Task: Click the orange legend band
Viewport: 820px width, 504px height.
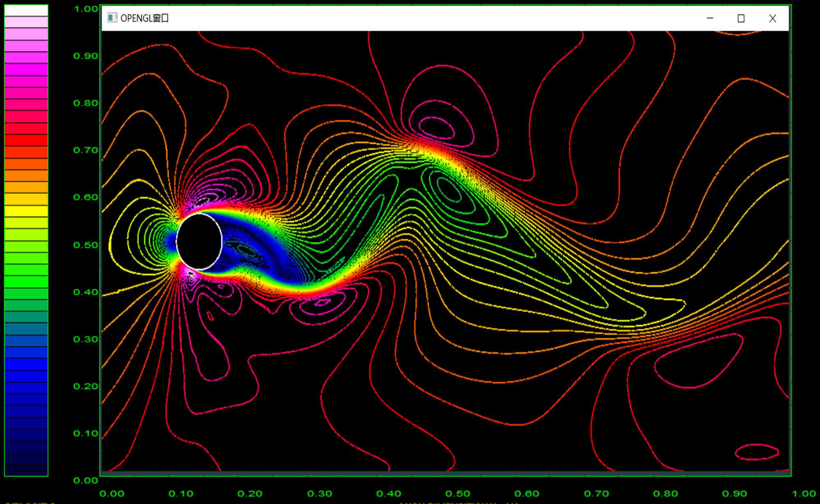Action: tap(26, 176)
